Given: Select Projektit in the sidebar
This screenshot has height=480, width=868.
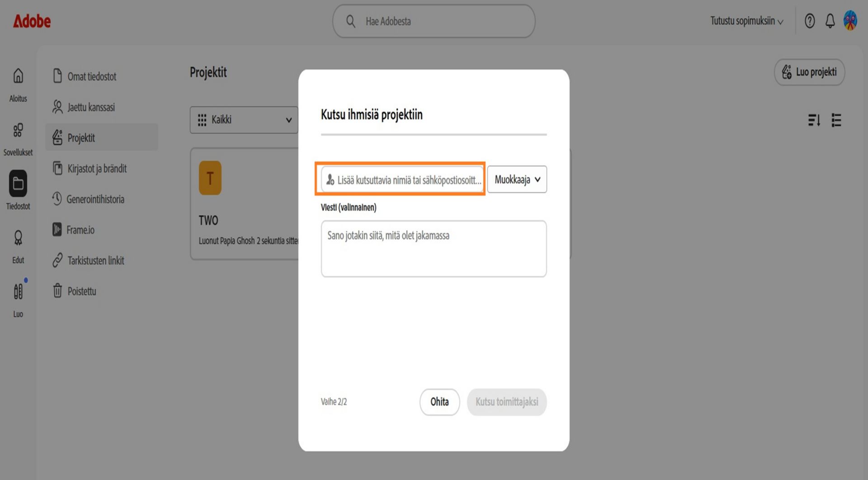Looking at the screenshot, I should (102, 138).
